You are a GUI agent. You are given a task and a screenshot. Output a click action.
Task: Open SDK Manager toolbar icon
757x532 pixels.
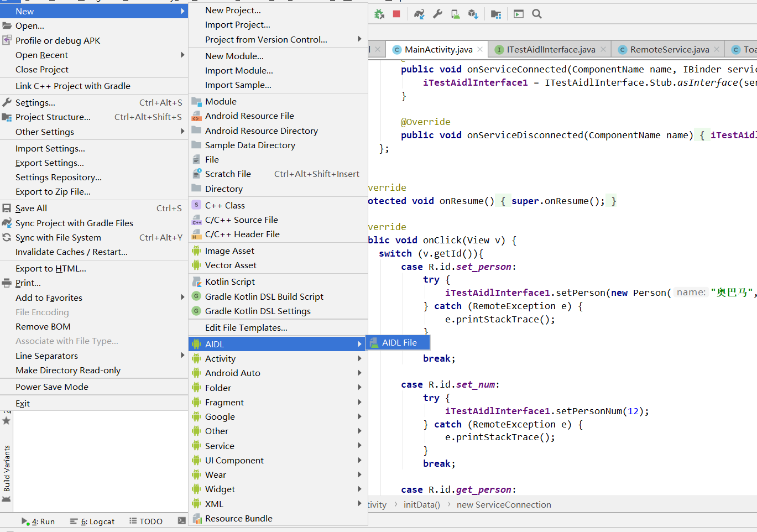473,14
